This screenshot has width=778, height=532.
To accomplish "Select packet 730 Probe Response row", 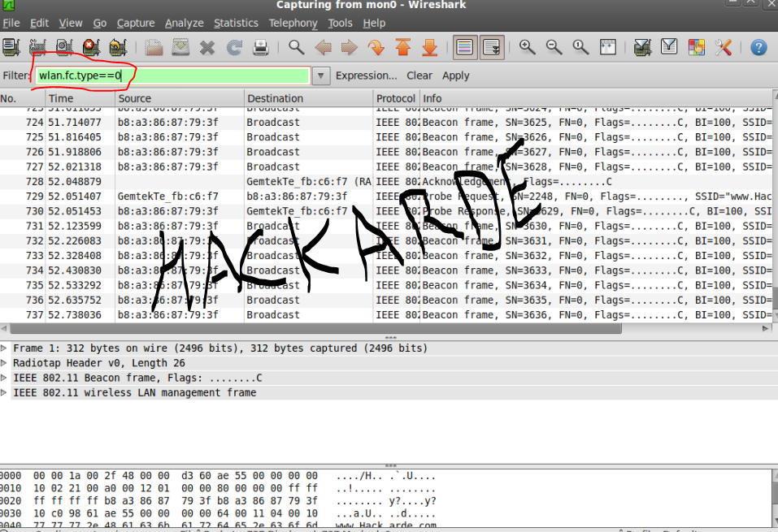I will tap(386, 211).
